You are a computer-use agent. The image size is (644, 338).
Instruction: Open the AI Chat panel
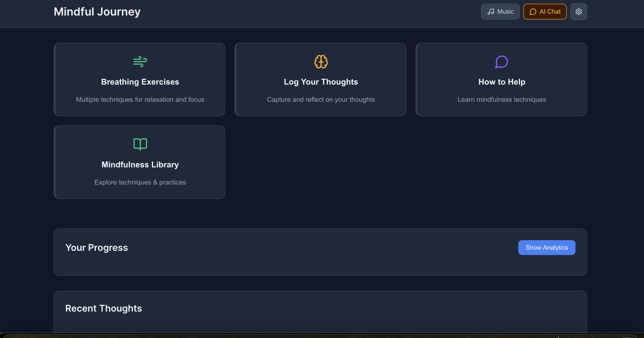(545, 12)
